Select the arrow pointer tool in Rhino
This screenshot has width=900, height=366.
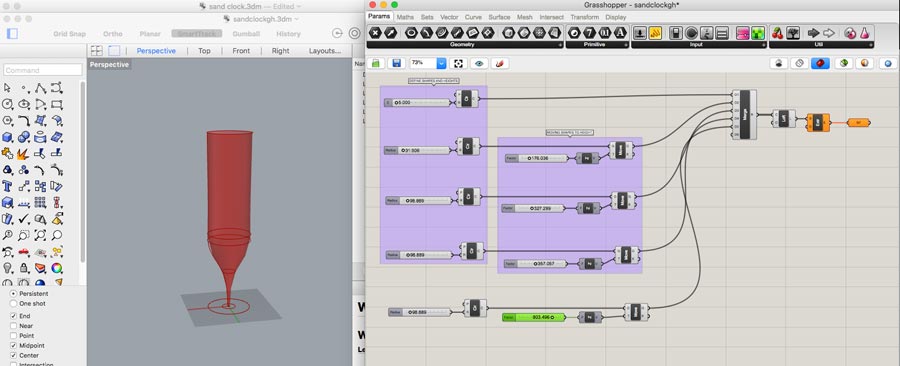(x=7, y=88)
